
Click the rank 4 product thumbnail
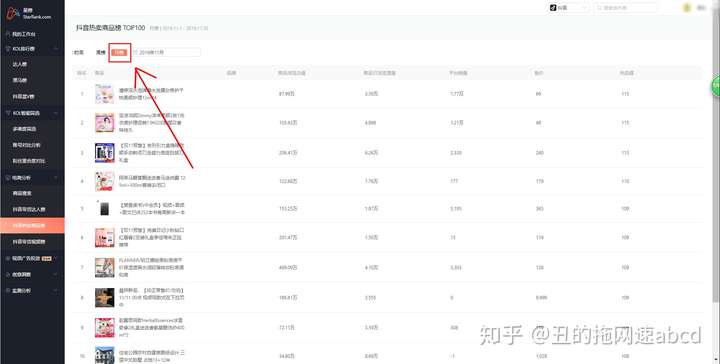[x=105, y=181]
